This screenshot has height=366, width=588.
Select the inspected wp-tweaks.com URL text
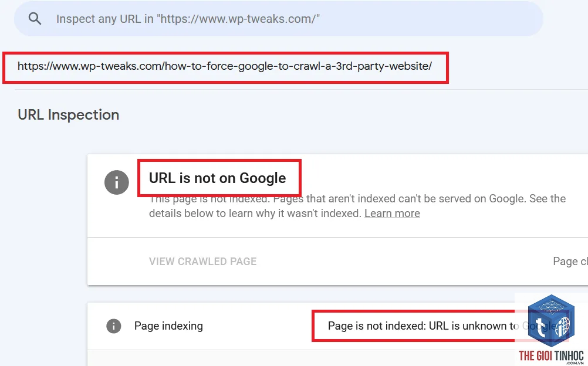[225, 66]
